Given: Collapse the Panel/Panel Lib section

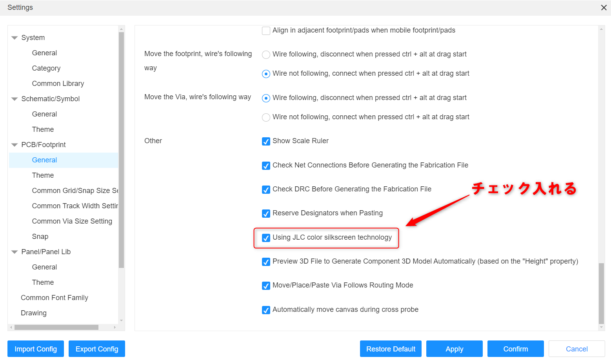Looking at the screenshot, I should [15, 252].
